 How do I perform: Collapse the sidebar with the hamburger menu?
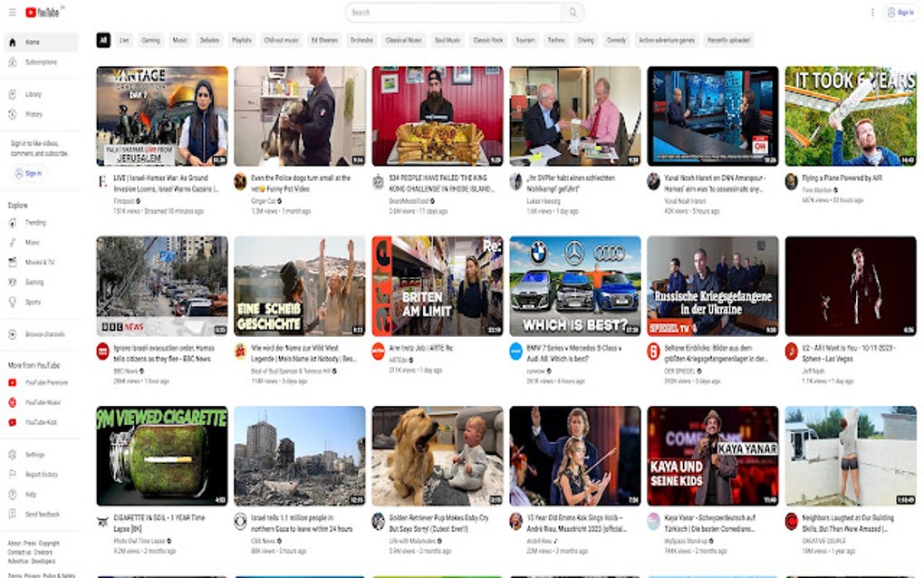coord(11,13)
